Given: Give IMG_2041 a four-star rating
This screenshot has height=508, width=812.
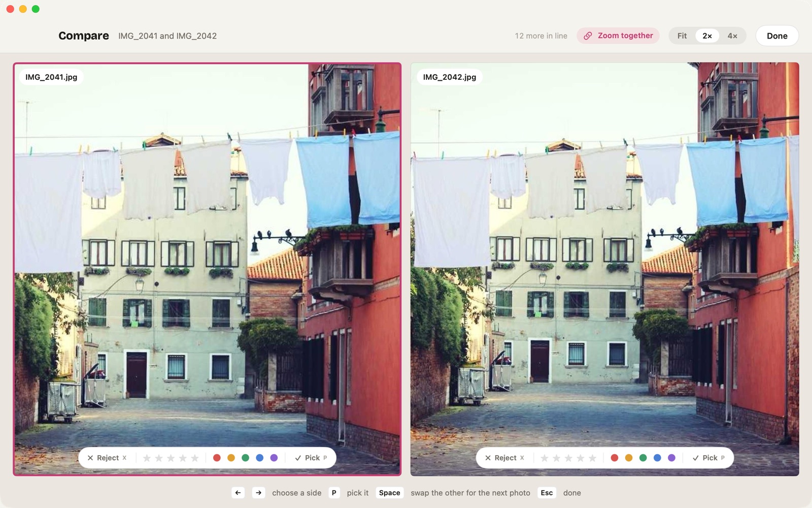Looking at the screenshot, I should coord(183,458).
